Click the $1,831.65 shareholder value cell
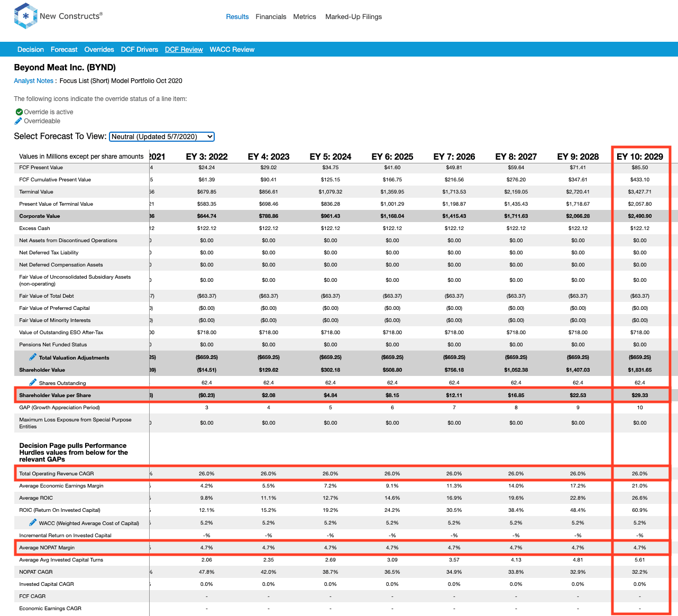The image size is (678, 616). (640, 370)
